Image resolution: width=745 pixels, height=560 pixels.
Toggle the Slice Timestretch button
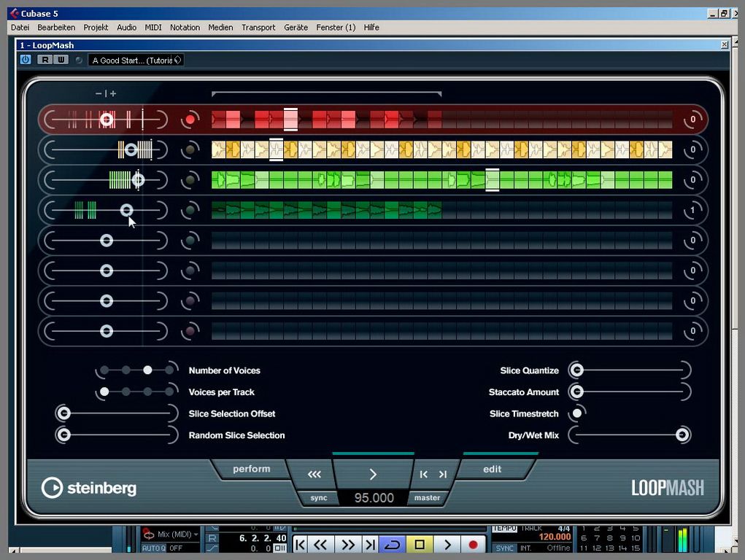577,413
